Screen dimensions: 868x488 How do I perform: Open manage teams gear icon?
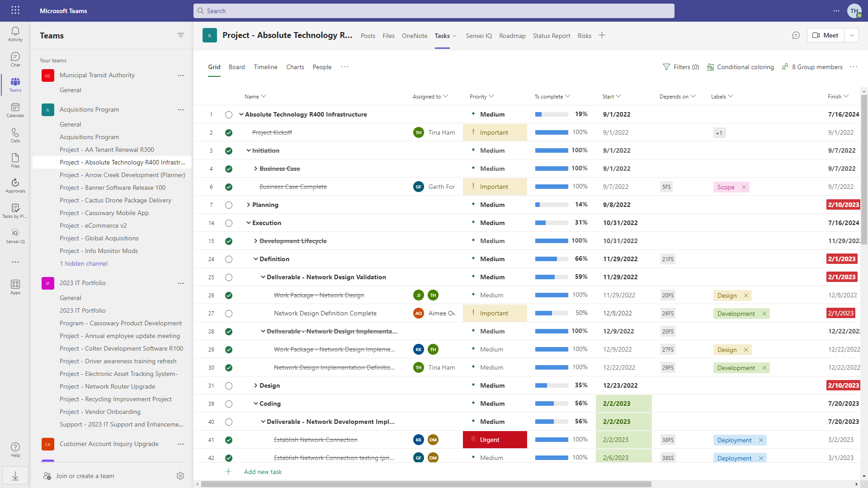pyautogui.click(x=180, y=476)
